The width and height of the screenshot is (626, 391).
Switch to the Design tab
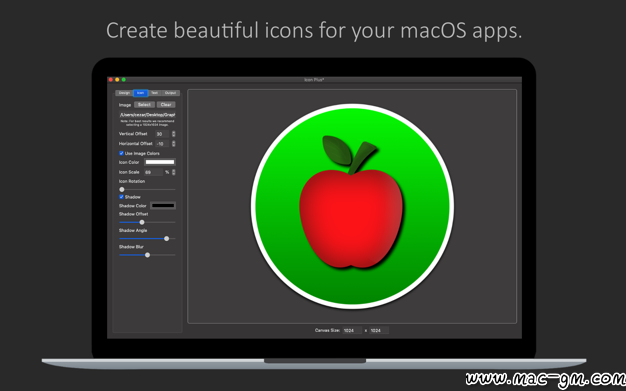tap(124, 93)
